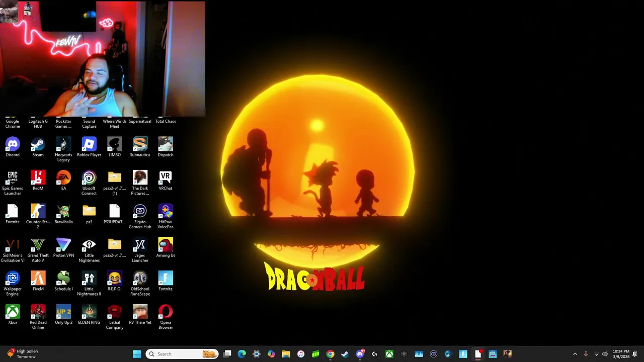This screenshot has height=362, width=644.
Task: Launch the FiveM desktop shortcut
Action: pyautogui.click(x=38, y=281)
